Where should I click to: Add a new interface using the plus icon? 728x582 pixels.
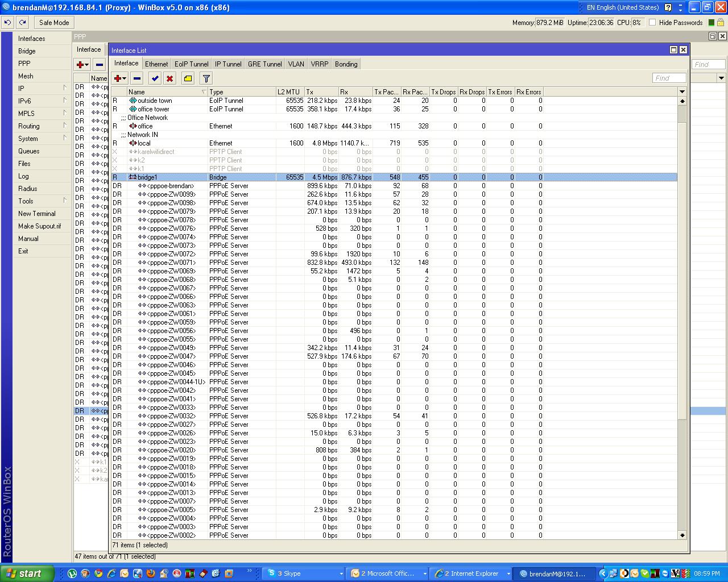(x=117, y=78)
